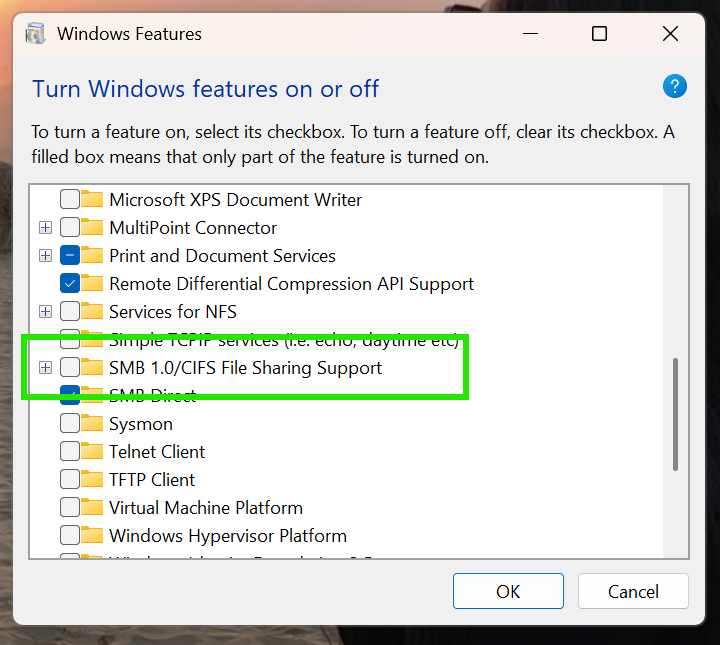Select 'TFTP Client' label text
720x645 pixels.
tap(152, 480)
